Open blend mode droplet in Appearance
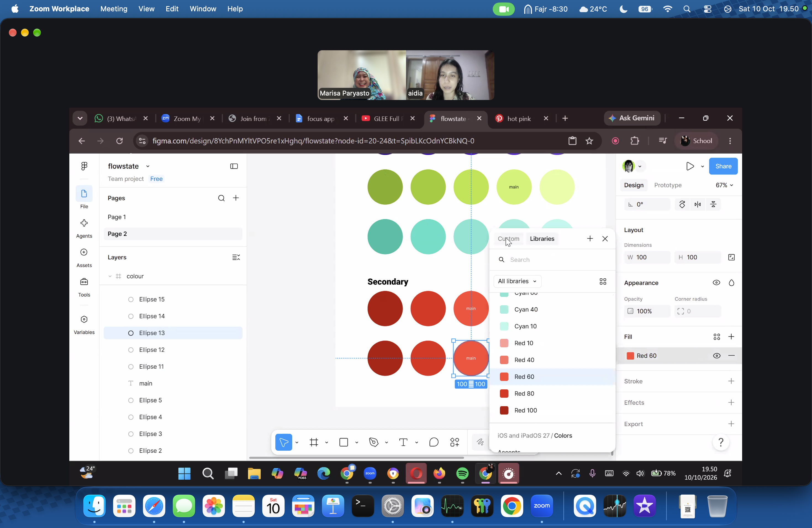This screenshot has width=812, height=528. click(731, 283)
